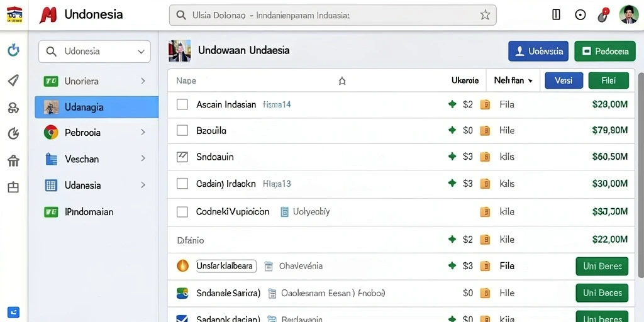Select Udanagia in the sidebar
This screenshot has height=322, width=644.
point(96,107)
